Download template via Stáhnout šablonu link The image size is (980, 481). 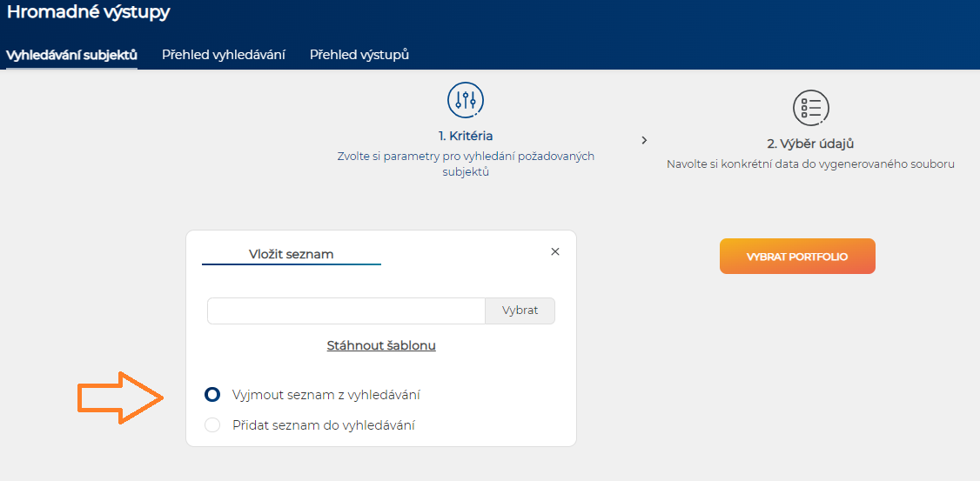pyautogui.click(x=381, y=345)
